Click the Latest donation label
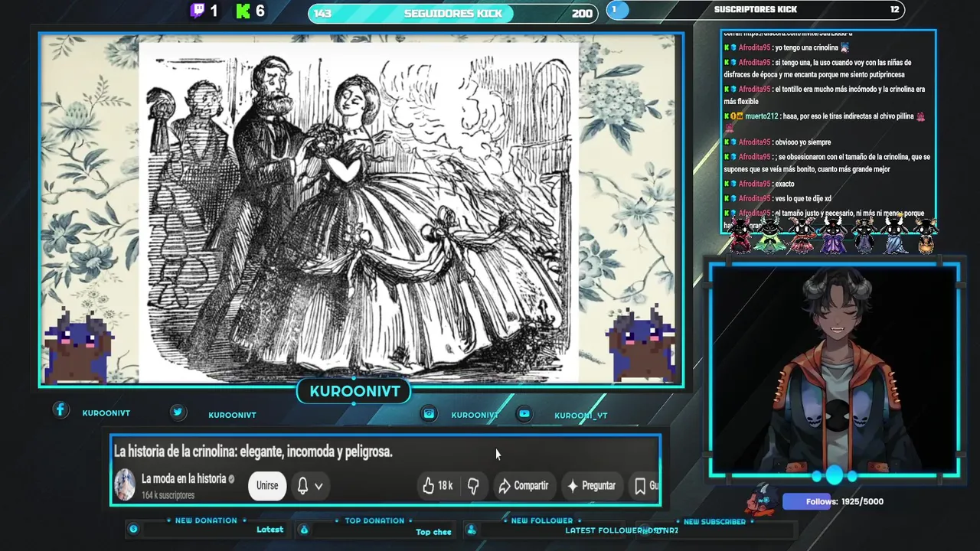Viewport: 980px width, 551px height. 269,530
